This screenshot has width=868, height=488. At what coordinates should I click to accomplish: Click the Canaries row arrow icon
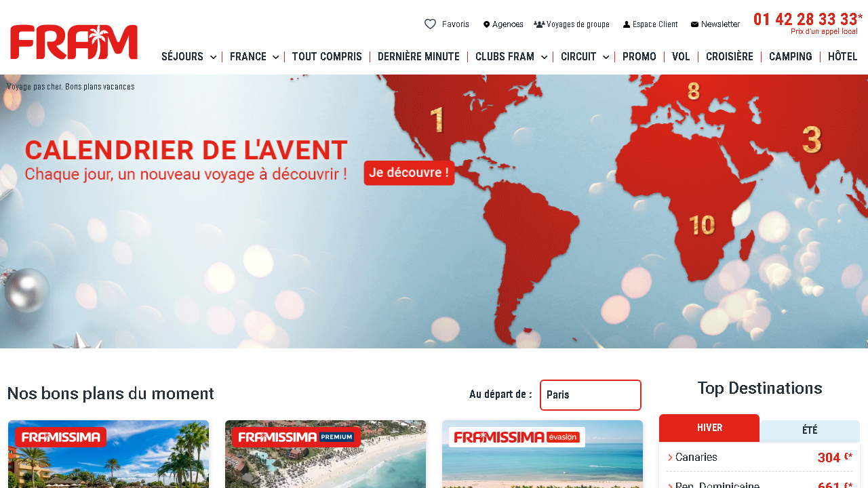[670, 457]
